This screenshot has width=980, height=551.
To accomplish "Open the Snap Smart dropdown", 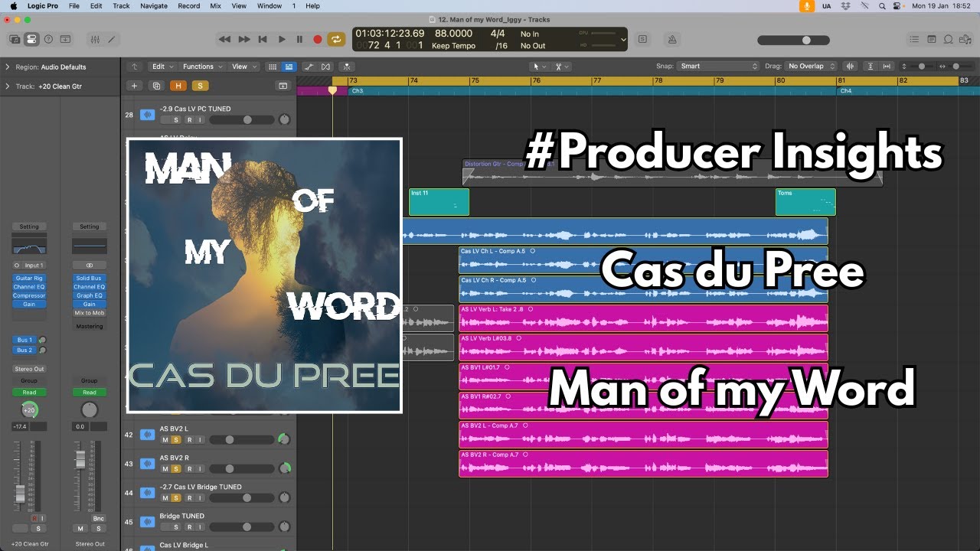I will pos(718,67).
